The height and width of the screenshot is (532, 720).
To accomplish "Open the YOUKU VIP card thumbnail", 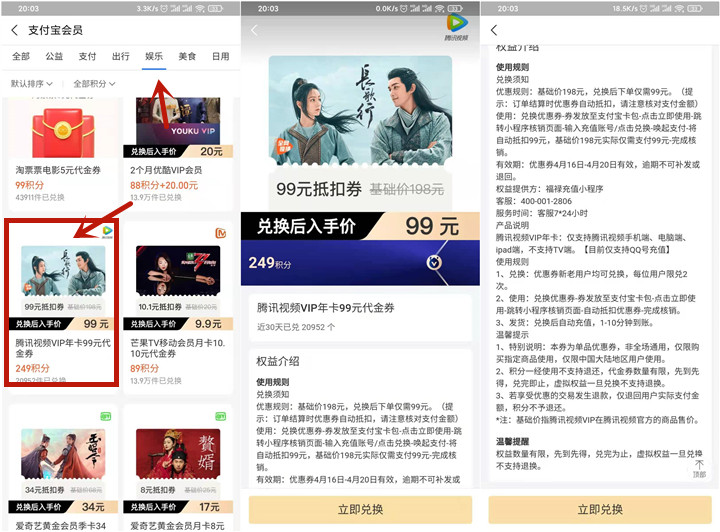I will pos(178,120).
